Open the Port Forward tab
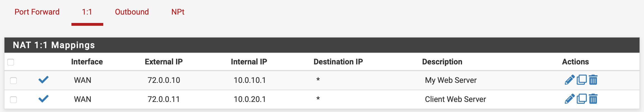 [x=37, y=12]
